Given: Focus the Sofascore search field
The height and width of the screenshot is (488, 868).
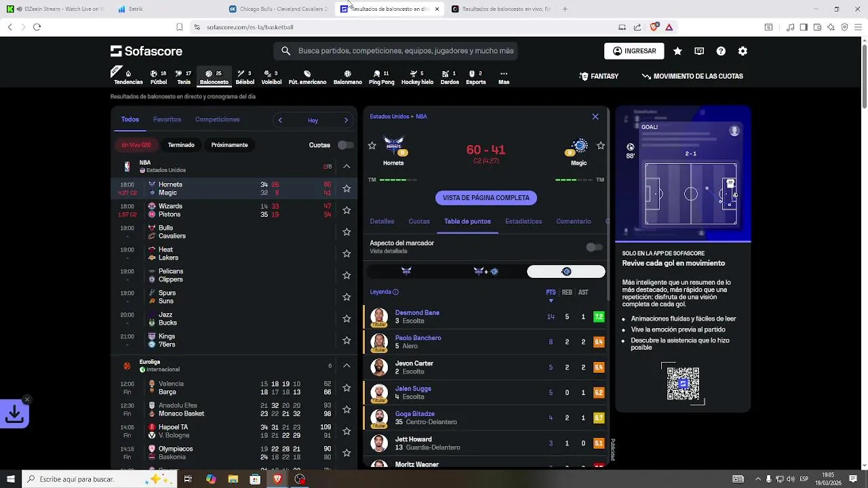Looking at the screenshot, I should pyautogui.click(x=396, y=51).
